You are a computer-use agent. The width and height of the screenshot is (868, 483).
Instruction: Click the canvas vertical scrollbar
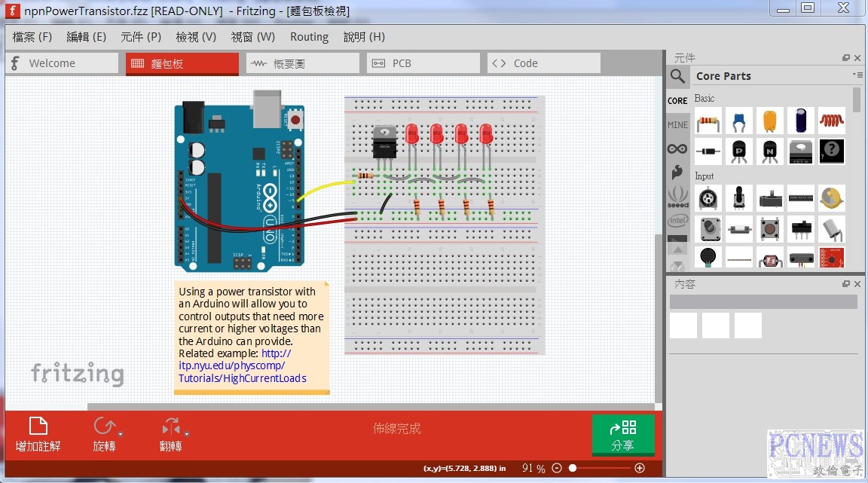(659, 319)
